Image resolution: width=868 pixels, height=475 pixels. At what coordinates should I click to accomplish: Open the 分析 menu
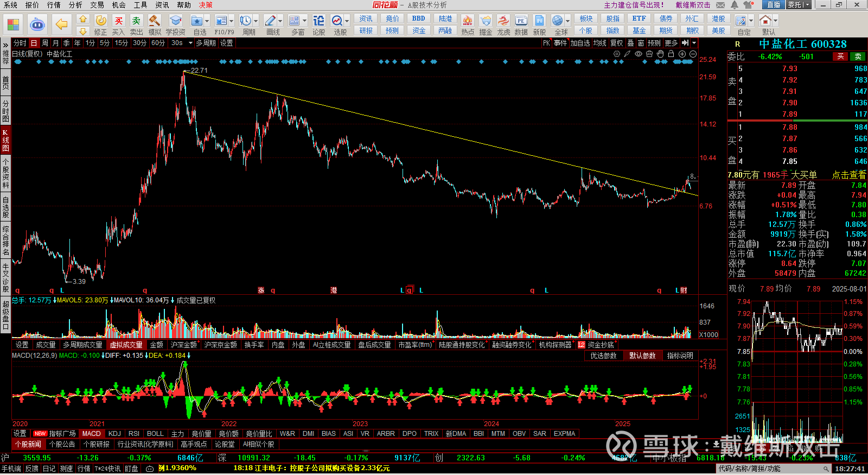(x=75, y=5)
